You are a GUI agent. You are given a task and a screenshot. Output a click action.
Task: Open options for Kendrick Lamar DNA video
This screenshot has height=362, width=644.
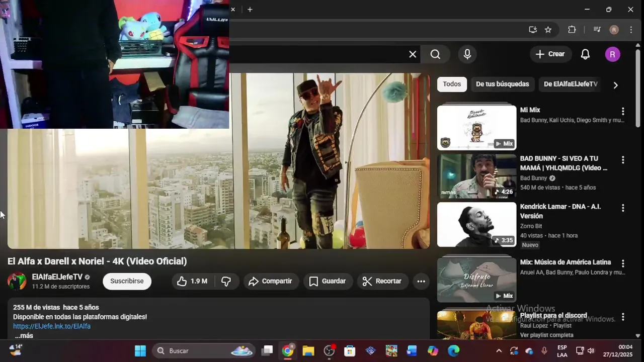pos(623,208)
